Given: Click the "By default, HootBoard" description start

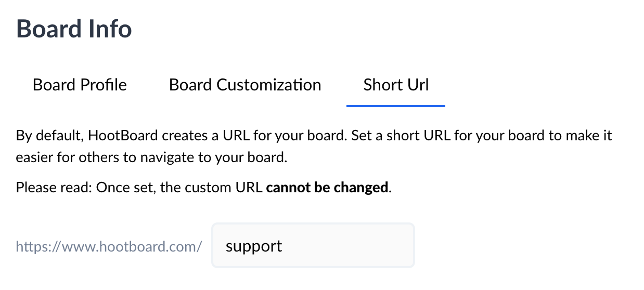Looking at the screenshot, I should [87, 137].
